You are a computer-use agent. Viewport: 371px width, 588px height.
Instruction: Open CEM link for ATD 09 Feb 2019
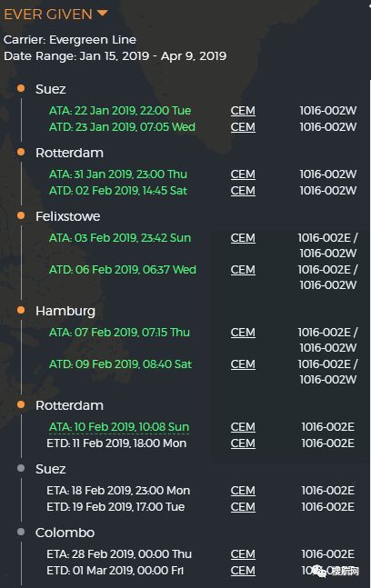click(x=243, y=364)
